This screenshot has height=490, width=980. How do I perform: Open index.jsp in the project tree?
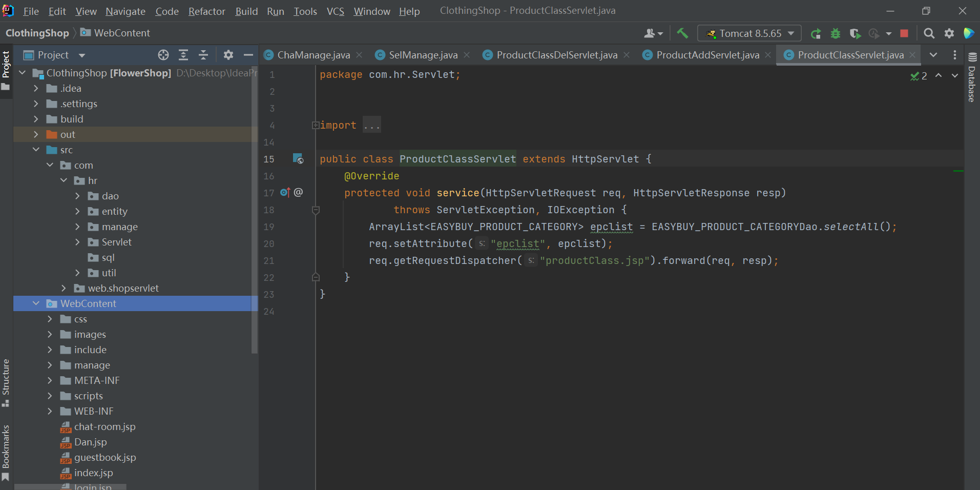pyautogui.click(x=93, y=473)
